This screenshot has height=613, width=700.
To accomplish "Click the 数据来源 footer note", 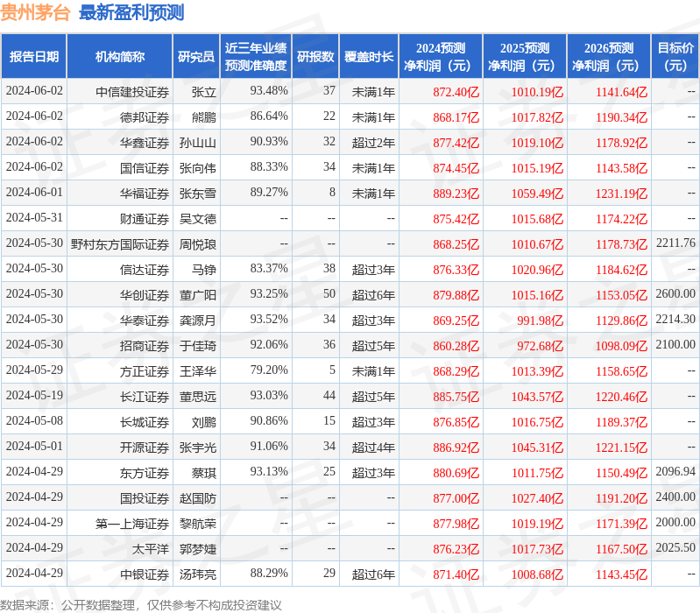I will 141,605.
